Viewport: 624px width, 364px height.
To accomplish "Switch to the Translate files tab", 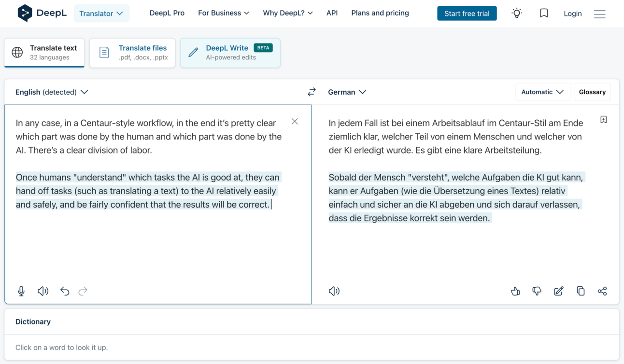I will click(x=132, y=52).
